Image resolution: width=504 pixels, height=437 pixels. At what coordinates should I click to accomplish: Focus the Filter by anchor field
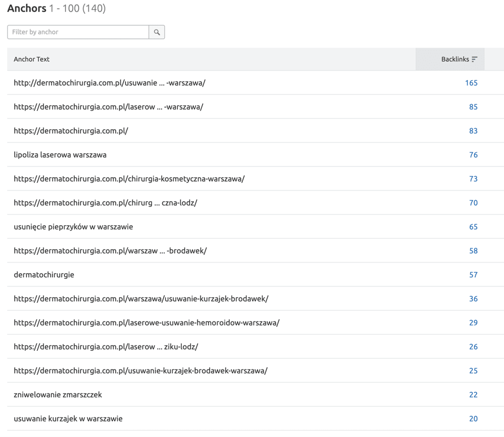pyautogui.click(x=78, y=32)
